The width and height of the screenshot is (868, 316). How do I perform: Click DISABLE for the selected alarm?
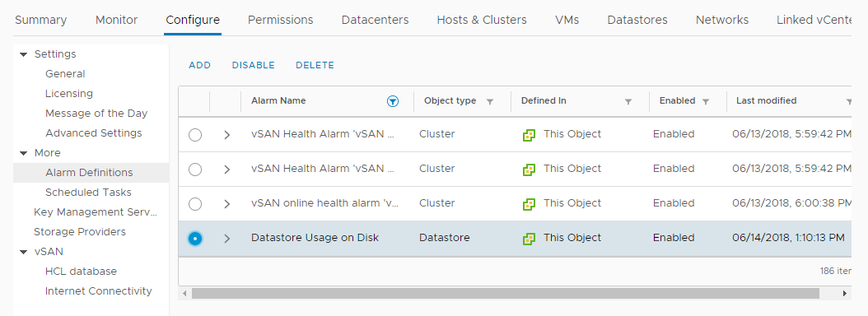[253, 65]
